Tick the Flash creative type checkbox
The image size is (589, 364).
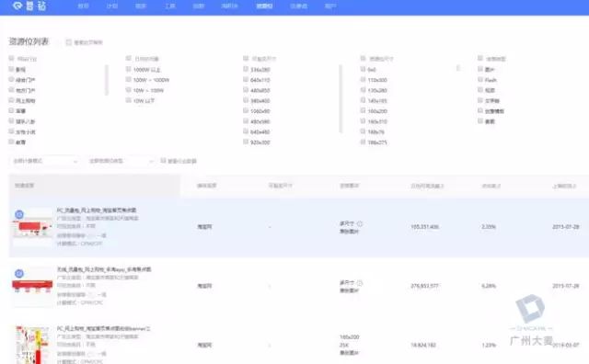click(480, 80)
